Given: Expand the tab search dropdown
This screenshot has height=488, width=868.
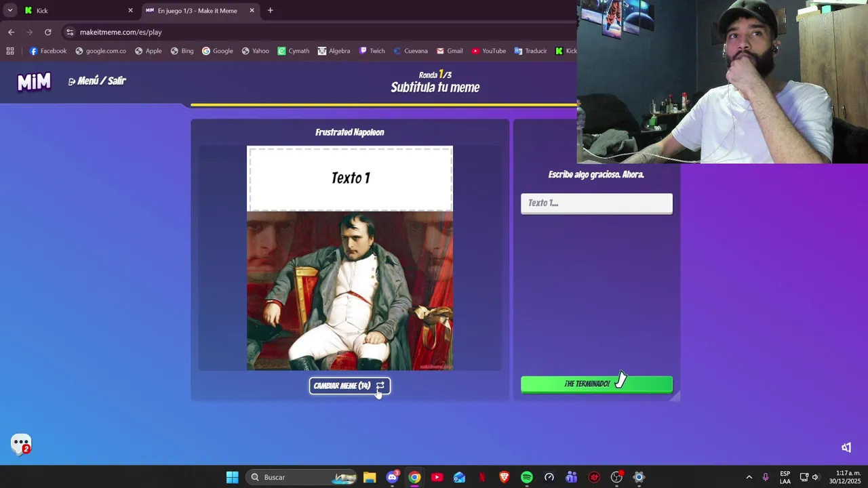Looking at the screenshot, I should 9,10.
